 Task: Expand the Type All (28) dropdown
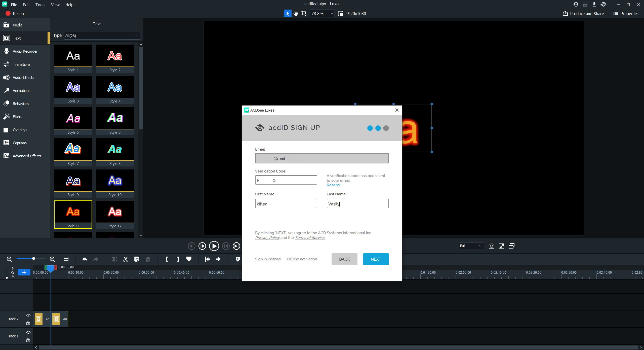(102, 36)
